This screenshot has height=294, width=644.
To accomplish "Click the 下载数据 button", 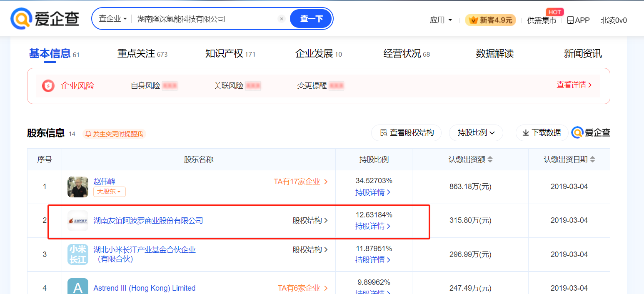I will 542,133.
